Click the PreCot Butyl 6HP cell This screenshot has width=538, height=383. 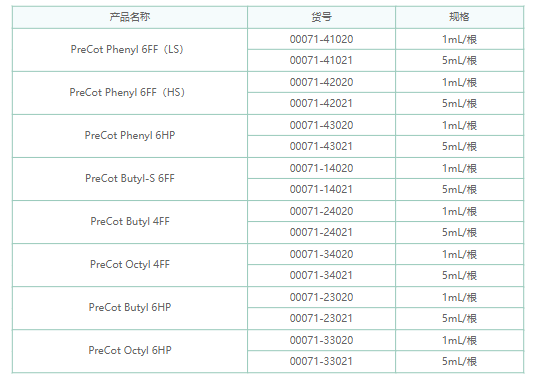(x=130, y=307)
